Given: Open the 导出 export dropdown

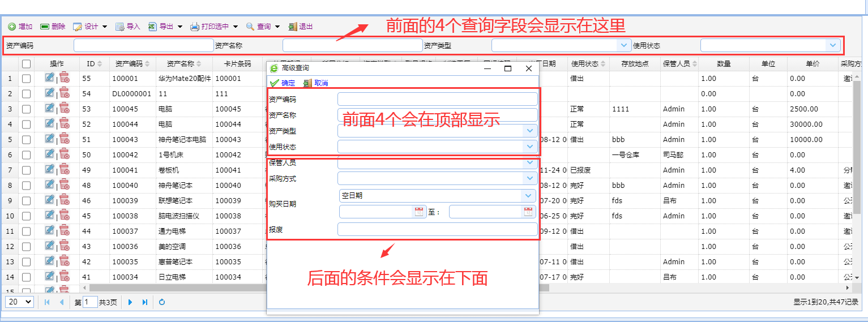Looking at the screenshot, I should [x=165, y=27].
